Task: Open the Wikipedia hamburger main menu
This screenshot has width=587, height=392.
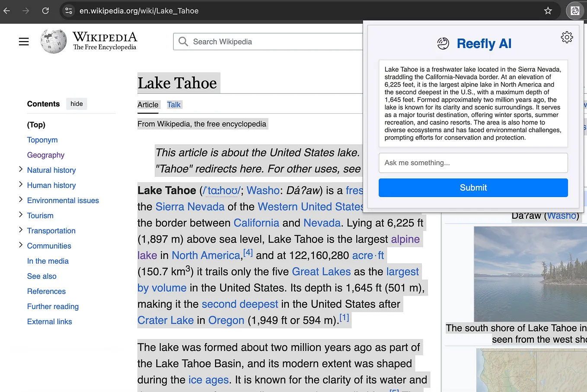Action: (24, 41)
